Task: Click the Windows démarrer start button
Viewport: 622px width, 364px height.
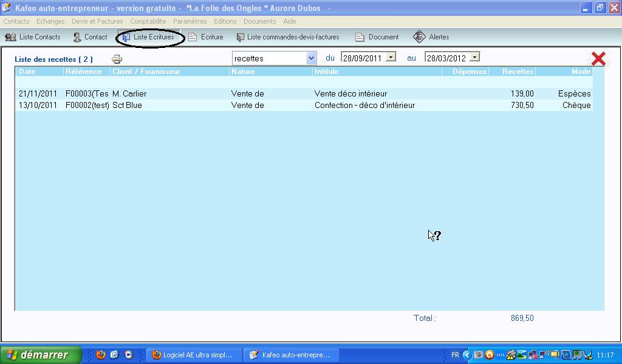Action: point(41,355)
